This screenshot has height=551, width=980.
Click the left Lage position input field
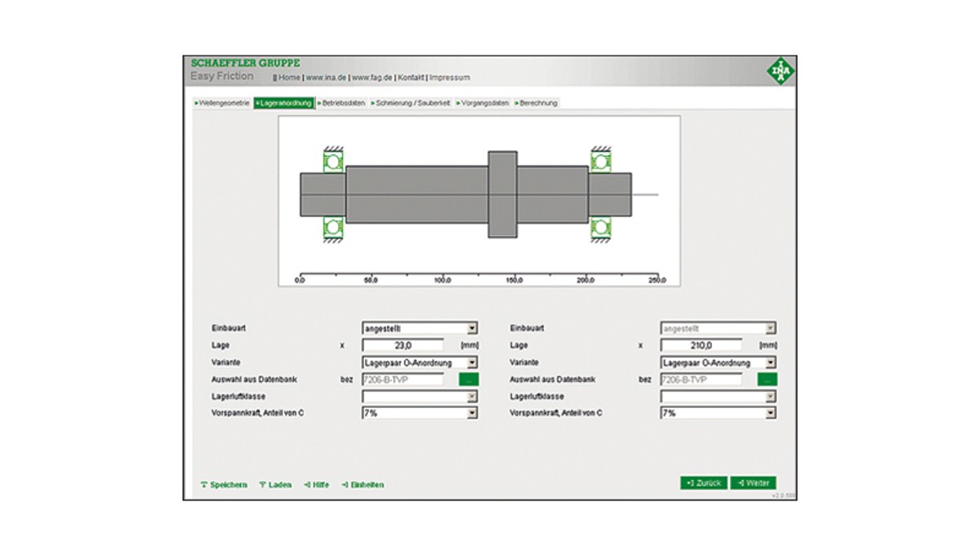pyautogui.click(x=403, y=345)
